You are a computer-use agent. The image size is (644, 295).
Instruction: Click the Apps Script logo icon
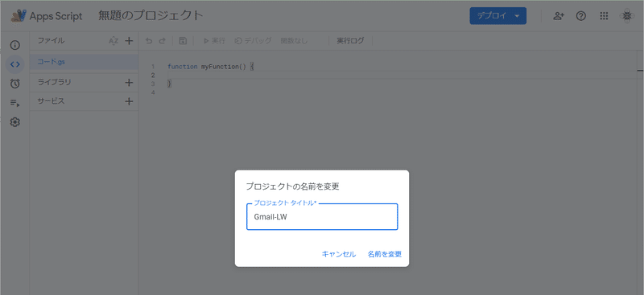point(19,16)
